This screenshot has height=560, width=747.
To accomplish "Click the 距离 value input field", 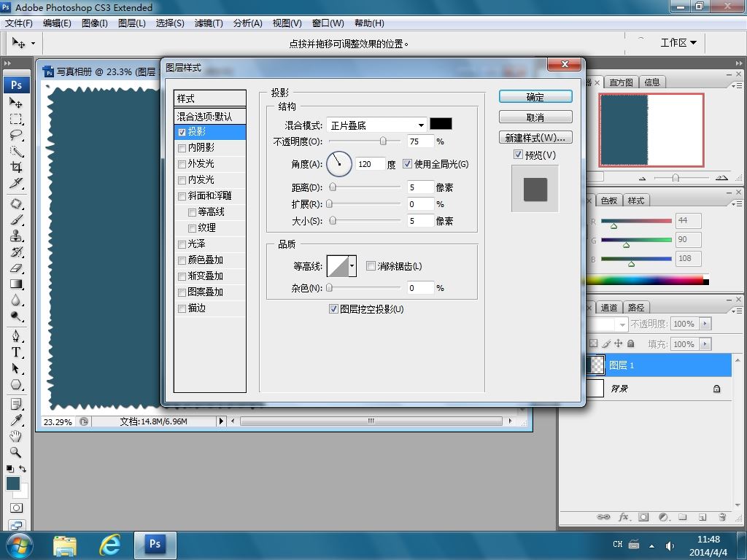I will [420, 187].
